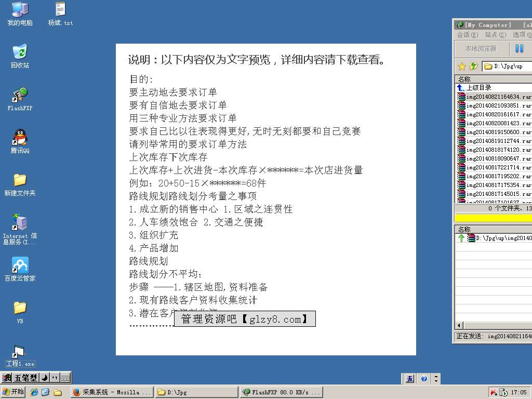Select file img20140817145015.rar
Image resolution: width=532 pixels, height=399 pixels.
click(x=494, y=194)
